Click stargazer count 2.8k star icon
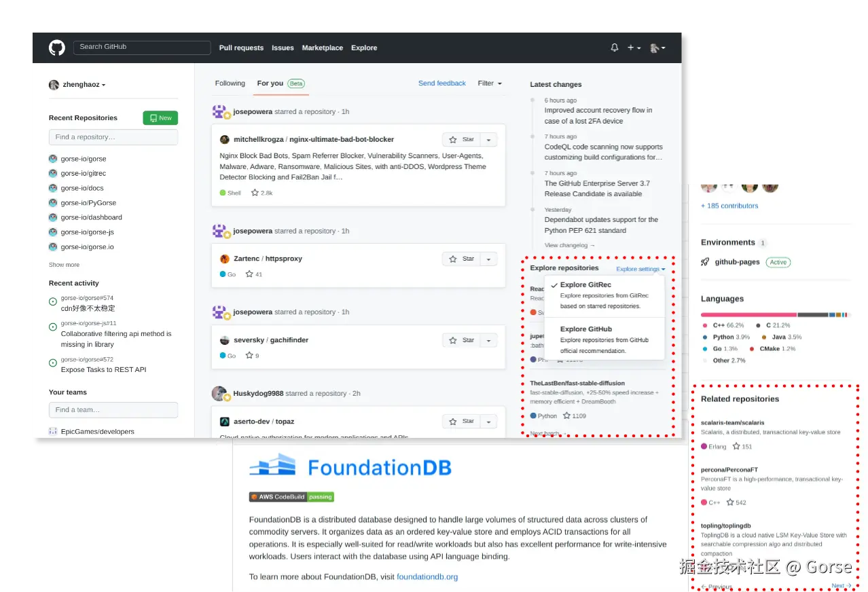 coord(255,193)
